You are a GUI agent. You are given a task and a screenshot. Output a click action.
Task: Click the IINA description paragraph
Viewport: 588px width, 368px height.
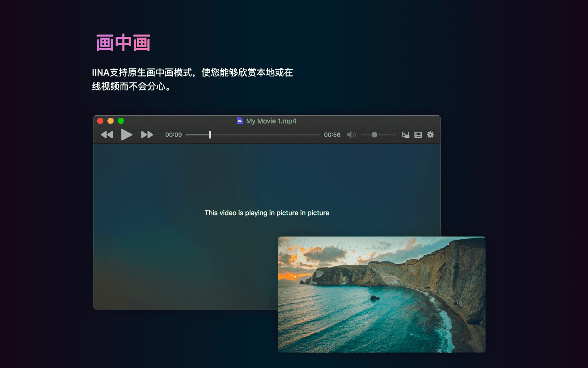pyautogui.click(x=192, y=79)
